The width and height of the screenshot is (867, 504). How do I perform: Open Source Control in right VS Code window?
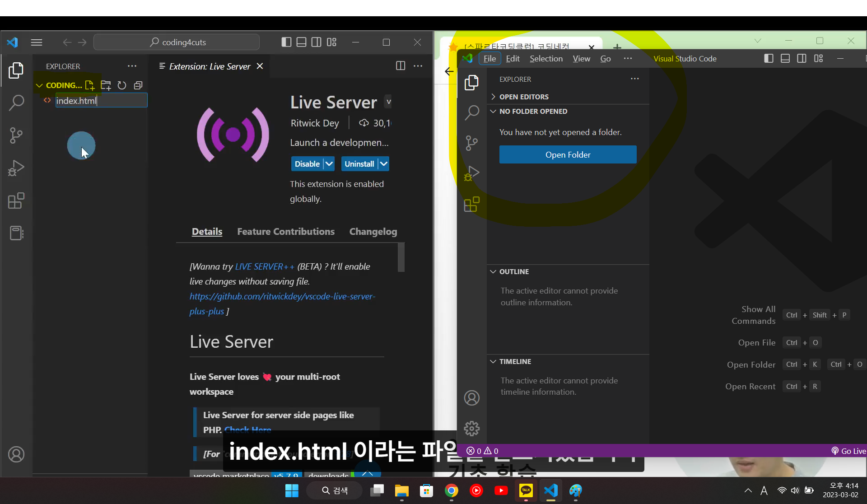pyautogui.click(x=472, y=143)
